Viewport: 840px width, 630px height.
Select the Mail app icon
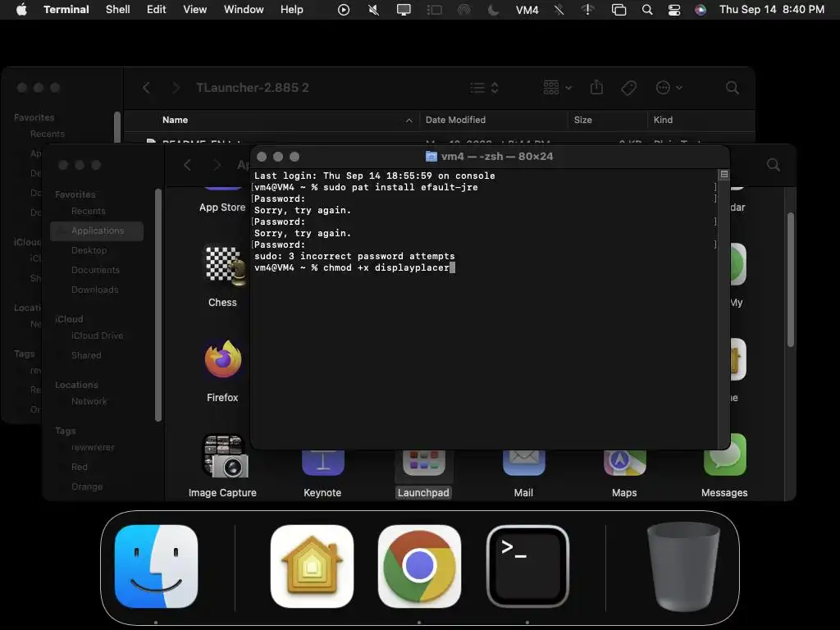pyautogui.click(x=523, y=462)
